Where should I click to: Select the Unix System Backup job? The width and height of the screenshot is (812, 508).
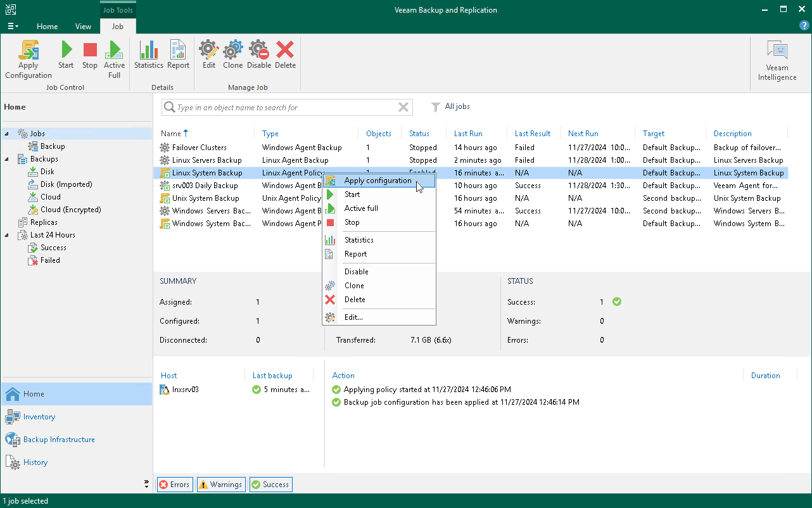[x=472, y=198]
